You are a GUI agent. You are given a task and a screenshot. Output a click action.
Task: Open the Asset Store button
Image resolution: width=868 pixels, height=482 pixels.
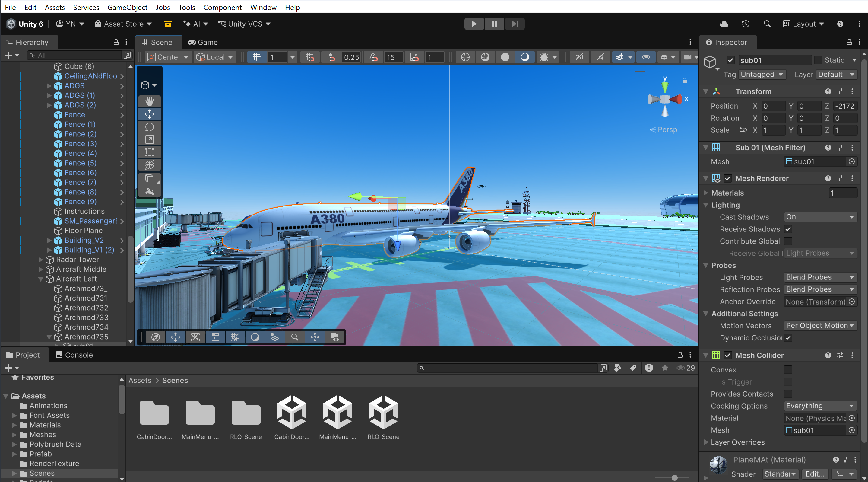point(123,24)
